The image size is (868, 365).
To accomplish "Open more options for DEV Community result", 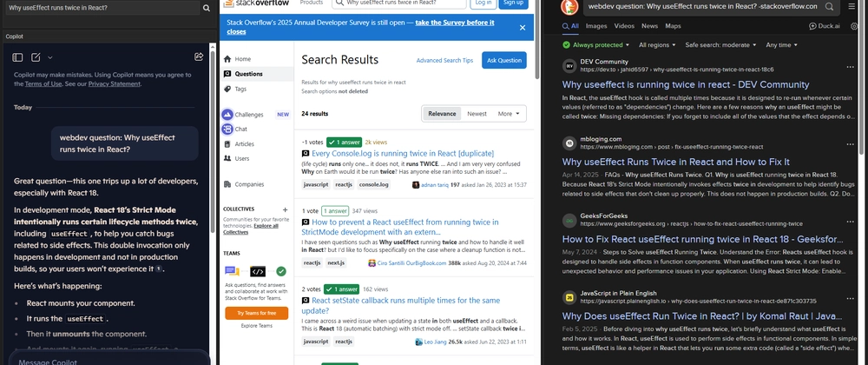I will [x=850, y=67].
